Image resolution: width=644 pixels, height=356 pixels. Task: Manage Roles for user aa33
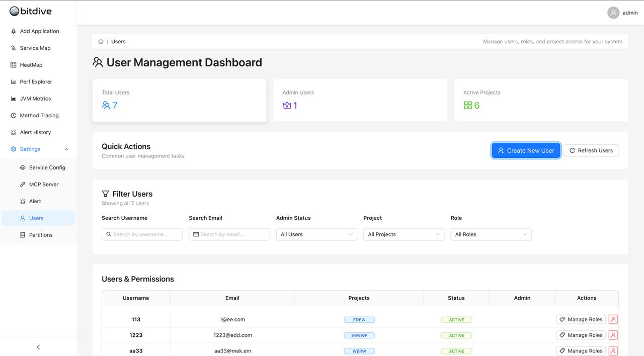point(581,350)
